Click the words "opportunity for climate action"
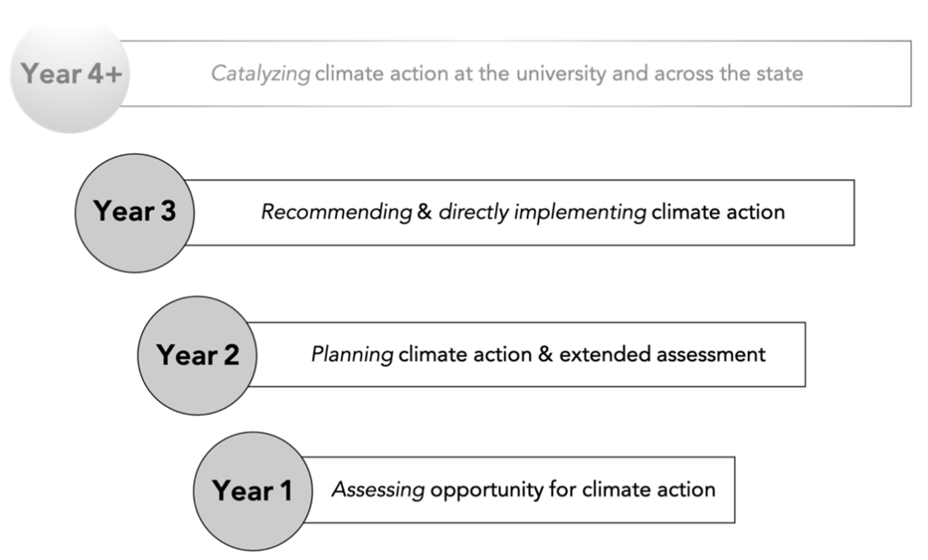This screenshot has height=560, width=928. 573,490
